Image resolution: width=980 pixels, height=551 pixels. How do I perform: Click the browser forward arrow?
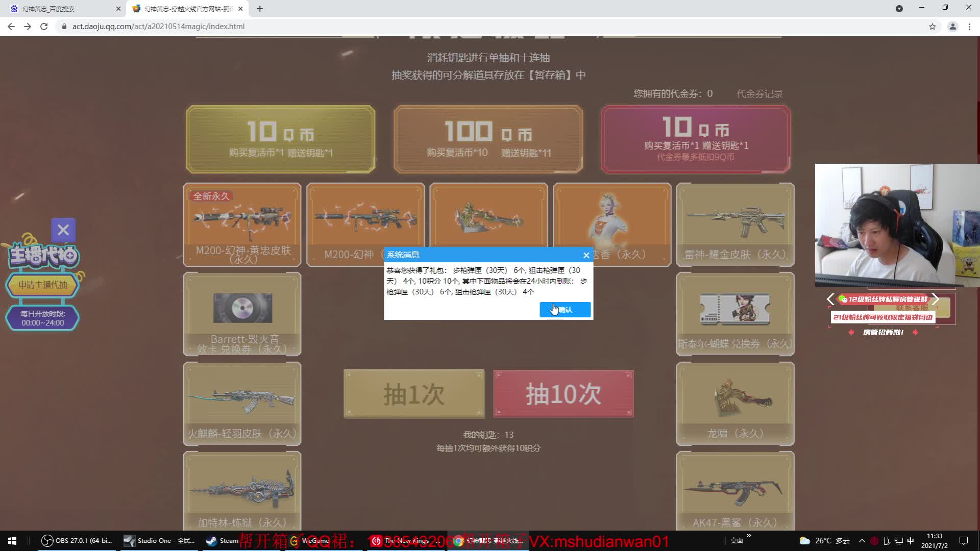[28, 27]
